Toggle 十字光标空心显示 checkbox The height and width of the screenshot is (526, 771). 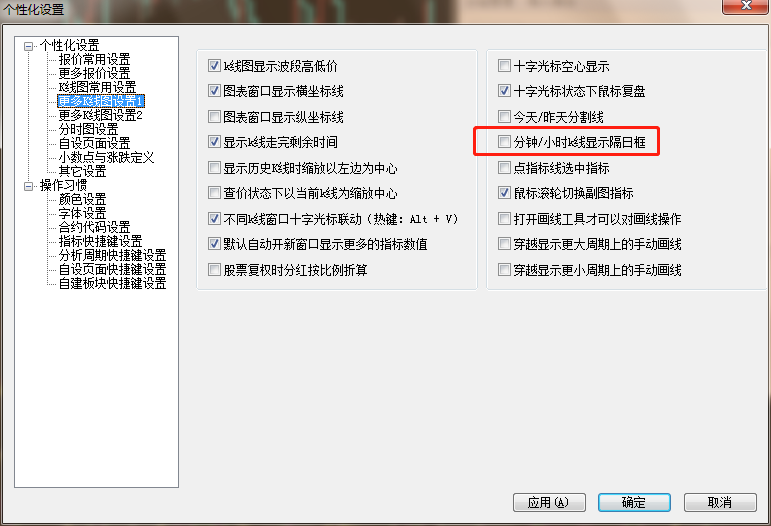[504, 65]
